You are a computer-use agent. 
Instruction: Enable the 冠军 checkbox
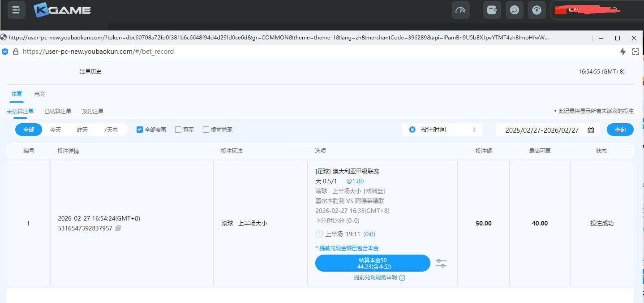click(x=178, y=130)
